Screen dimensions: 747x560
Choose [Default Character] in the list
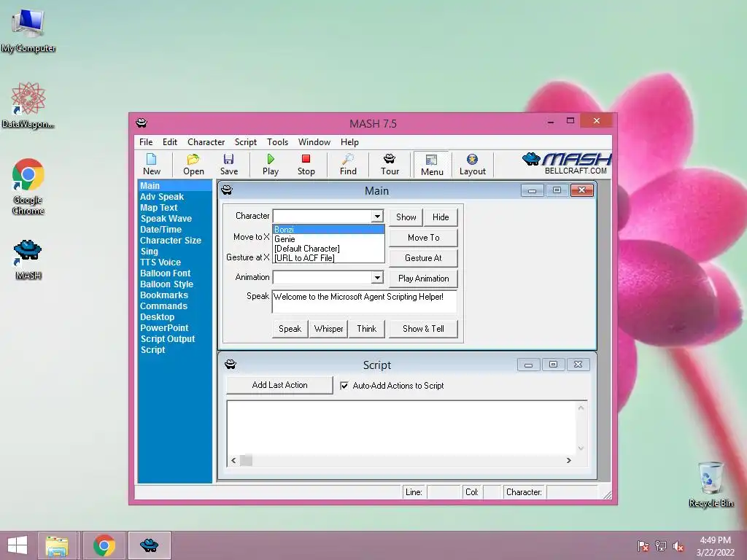(328, 249)
